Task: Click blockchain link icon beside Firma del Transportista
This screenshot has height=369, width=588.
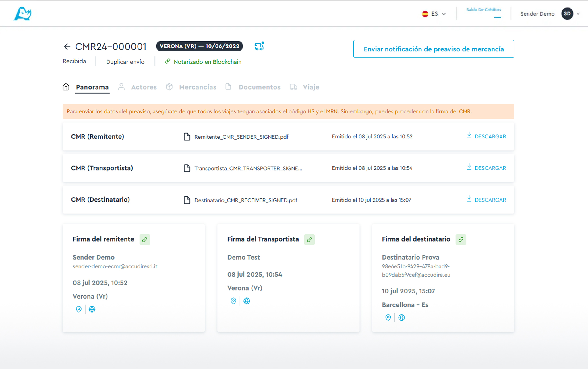Action: click(x=309, y=239)
